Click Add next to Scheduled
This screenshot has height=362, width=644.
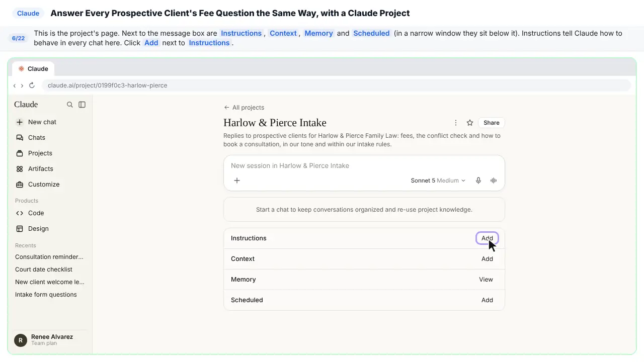coord(487,300)
